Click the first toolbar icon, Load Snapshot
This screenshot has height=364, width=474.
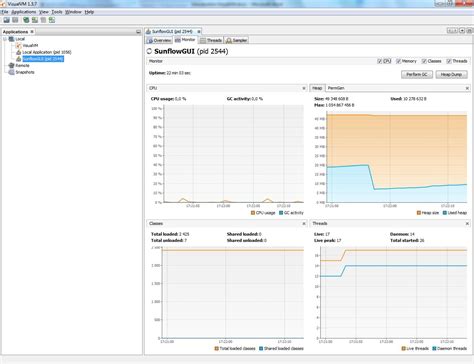6,20
